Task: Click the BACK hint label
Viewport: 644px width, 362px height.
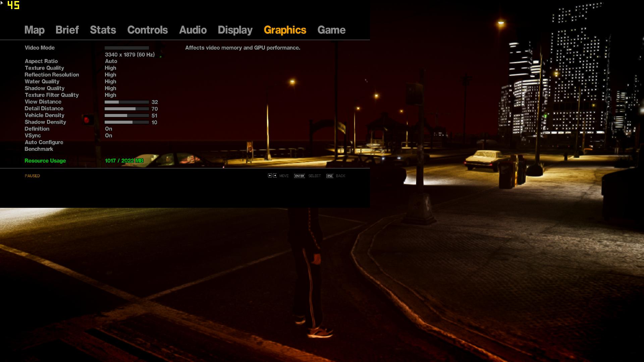Action: 340,176
